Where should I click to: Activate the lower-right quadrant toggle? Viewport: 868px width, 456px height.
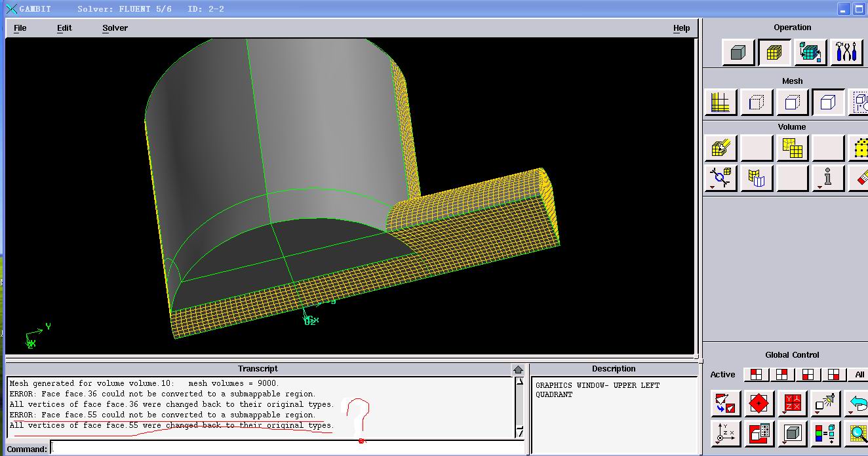coord(833,375)
